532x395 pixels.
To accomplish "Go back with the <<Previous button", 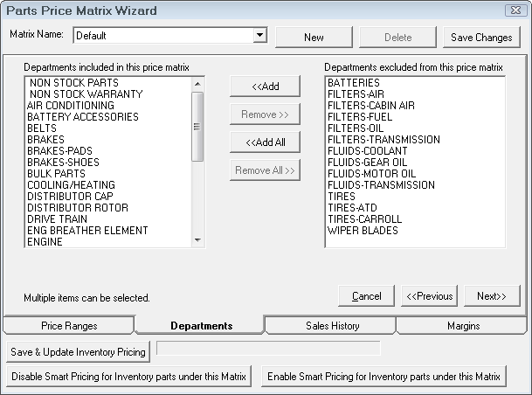I will point(429,296).
